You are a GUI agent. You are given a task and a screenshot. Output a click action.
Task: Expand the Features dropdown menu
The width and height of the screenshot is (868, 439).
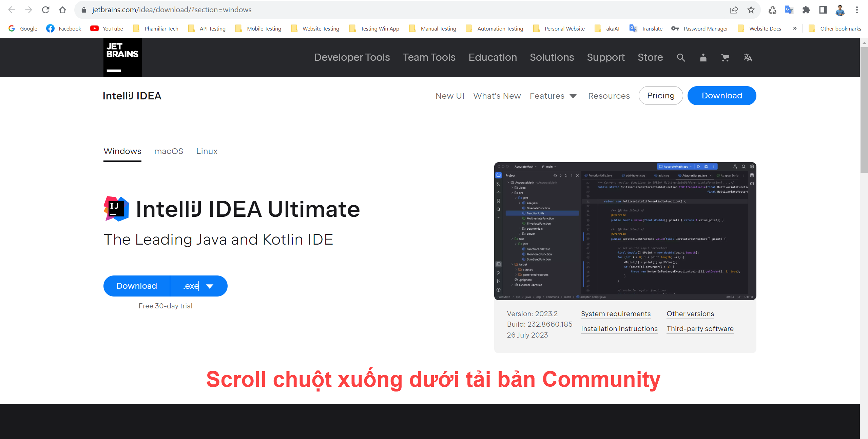pos(553,96)
